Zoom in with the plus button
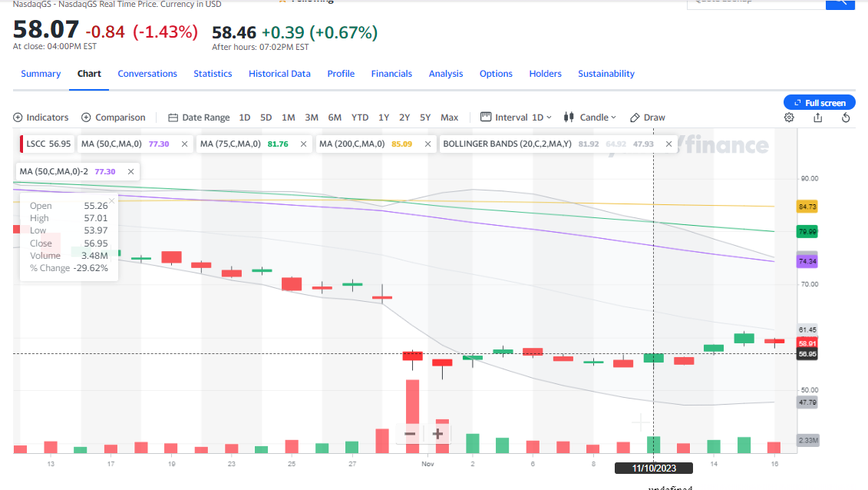 [x=437, y=434]
